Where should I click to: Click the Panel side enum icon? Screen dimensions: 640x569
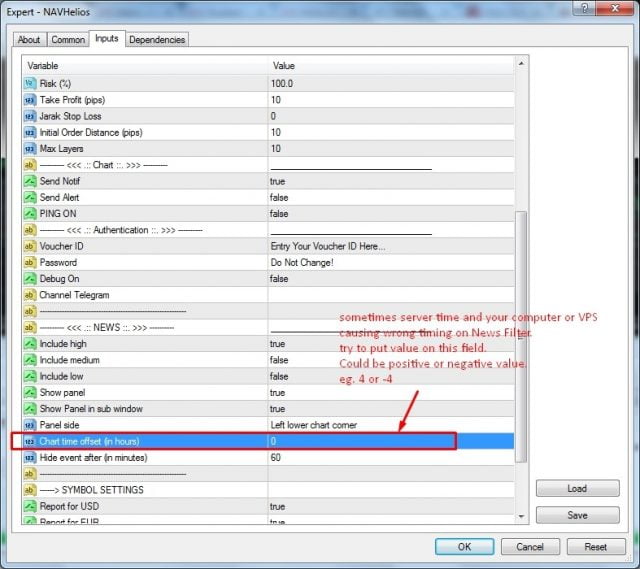pyautogui.click(x=30, y=425)
